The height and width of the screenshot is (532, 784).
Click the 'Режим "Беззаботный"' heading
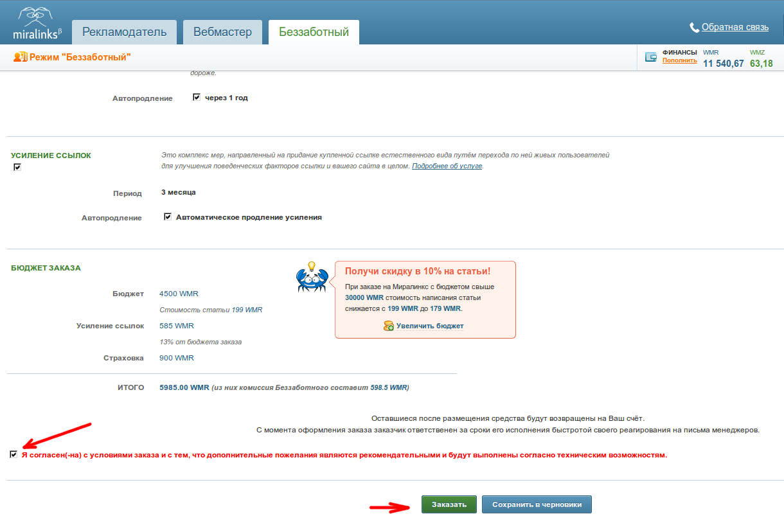tap(80, 57)
